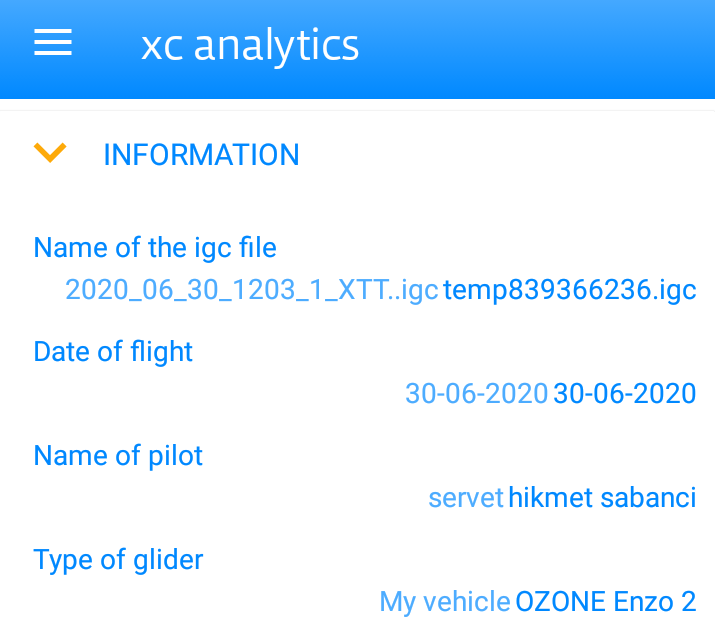Click the lighter-colored 30-06-2020 date
The width and height of the screenshot is (715, 643).
[476, 394]
